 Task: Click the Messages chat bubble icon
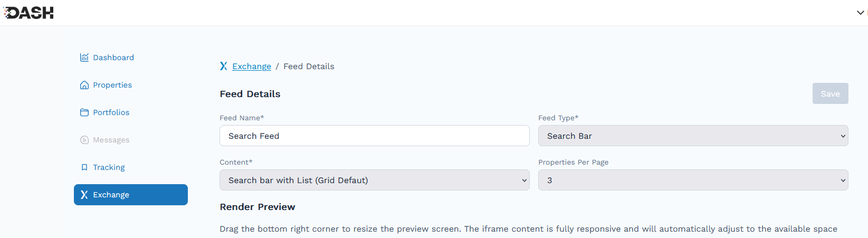(x=84, y=140)
